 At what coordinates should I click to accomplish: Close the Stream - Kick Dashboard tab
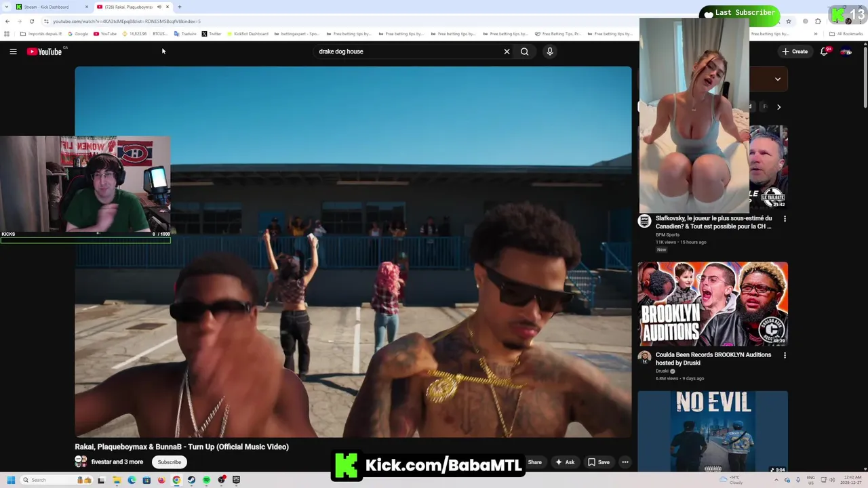tap(87, 7)
